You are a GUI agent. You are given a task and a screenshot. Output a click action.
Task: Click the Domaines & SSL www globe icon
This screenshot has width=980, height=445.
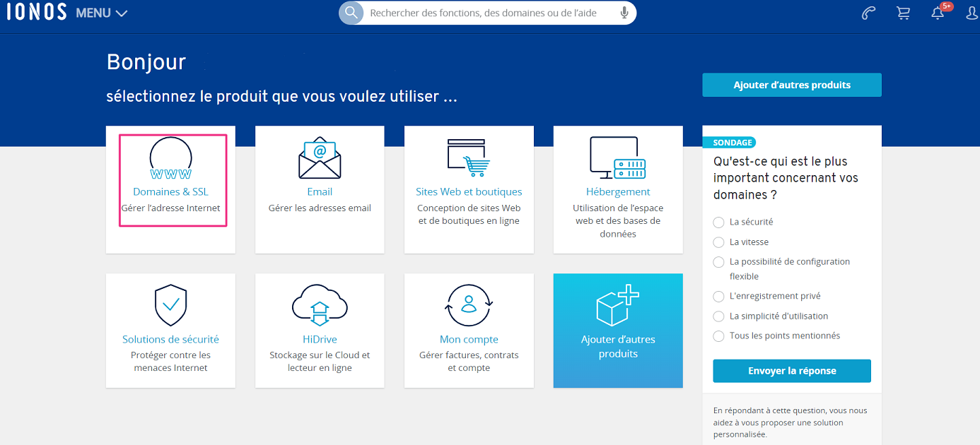point(170,158)
